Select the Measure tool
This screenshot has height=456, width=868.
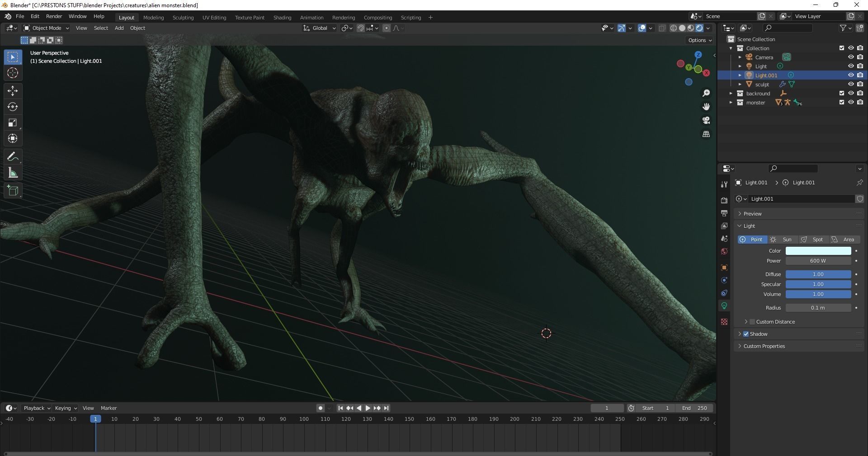point(13,173)
